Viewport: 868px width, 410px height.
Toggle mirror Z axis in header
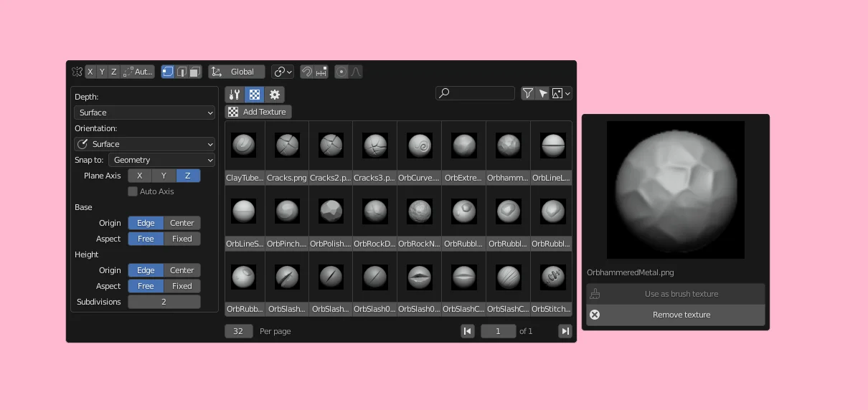[113, 72]
